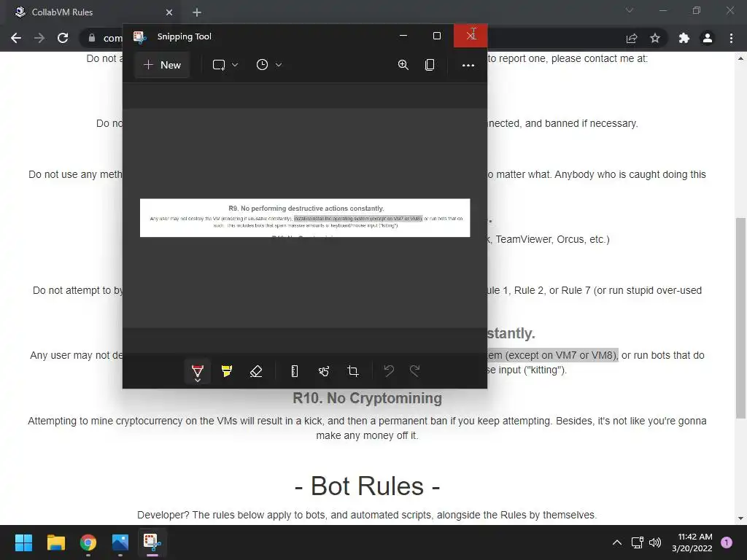Open the notification badge in taskbar
Screen dimensions: 747x560
pyautogui.click(x=727, y=542)
